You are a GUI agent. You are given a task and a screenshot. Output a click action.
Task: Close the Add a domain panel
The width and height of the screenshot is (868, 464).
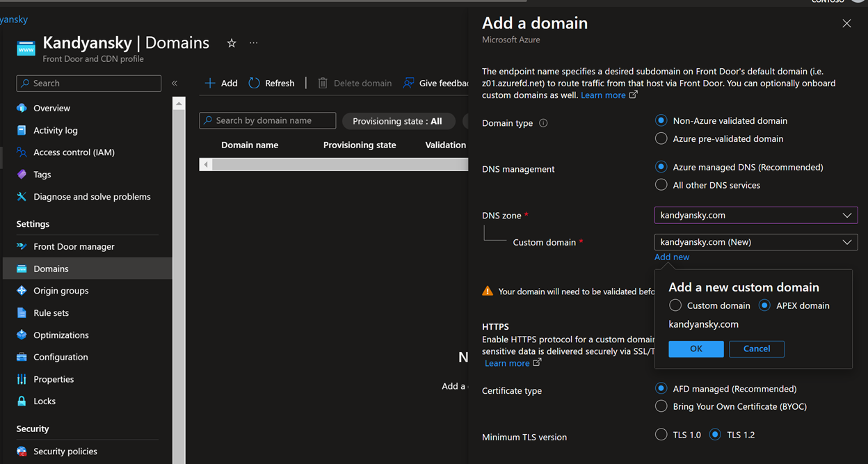(846, 24)
